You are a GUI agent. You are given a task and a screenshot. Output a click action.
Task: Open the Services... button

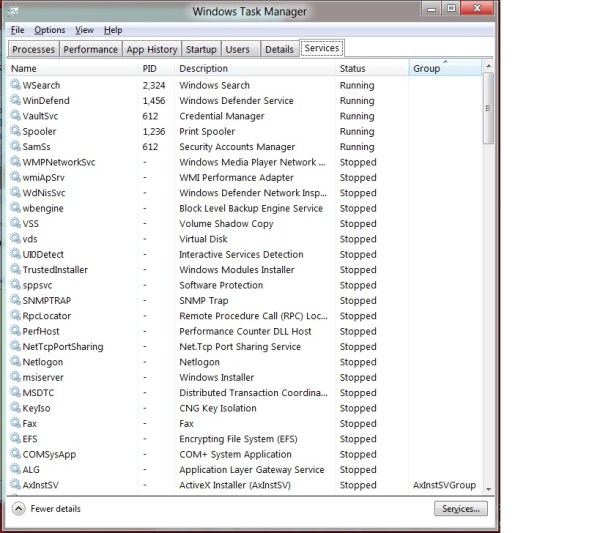pyautogui.click(x=461, y=509)
